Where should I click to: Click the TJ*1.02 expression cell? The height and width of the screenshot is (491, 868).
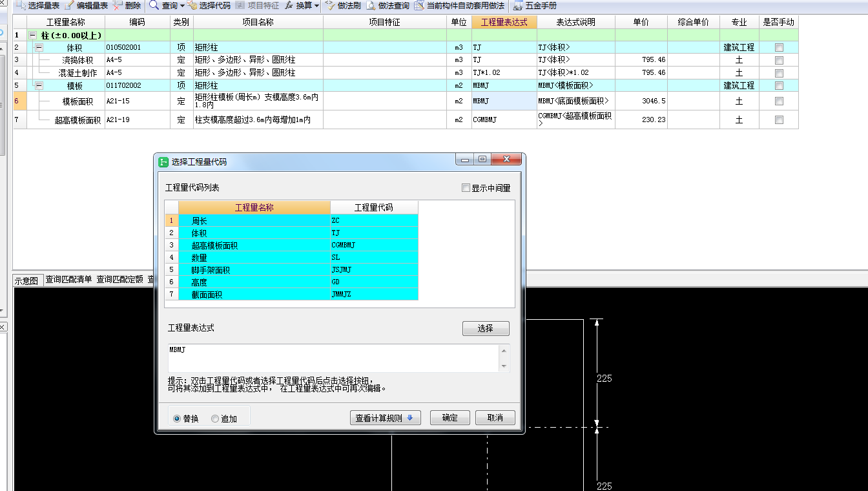click(x=504, y=73)
